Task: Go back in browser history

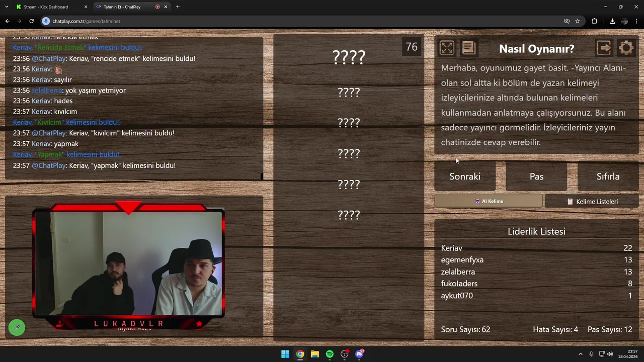Action: (x=7, y=21)
